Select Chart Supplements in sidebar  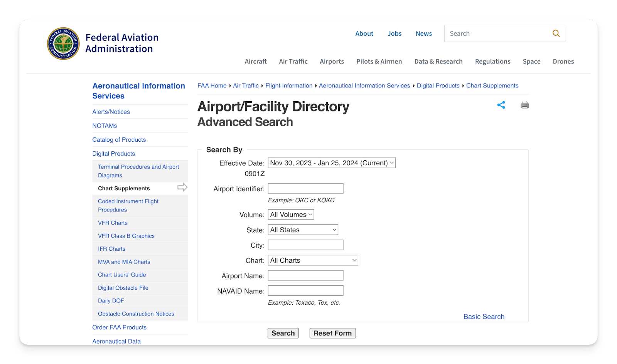click(x=124, y=188)
